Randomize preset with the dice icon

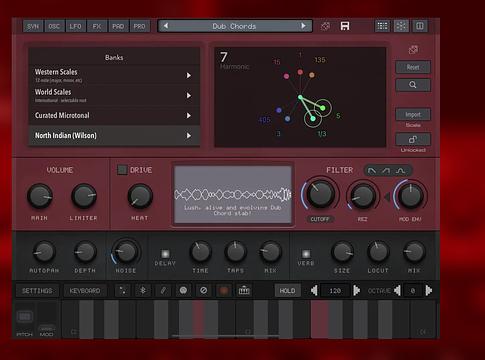click(x=325, y=26)
